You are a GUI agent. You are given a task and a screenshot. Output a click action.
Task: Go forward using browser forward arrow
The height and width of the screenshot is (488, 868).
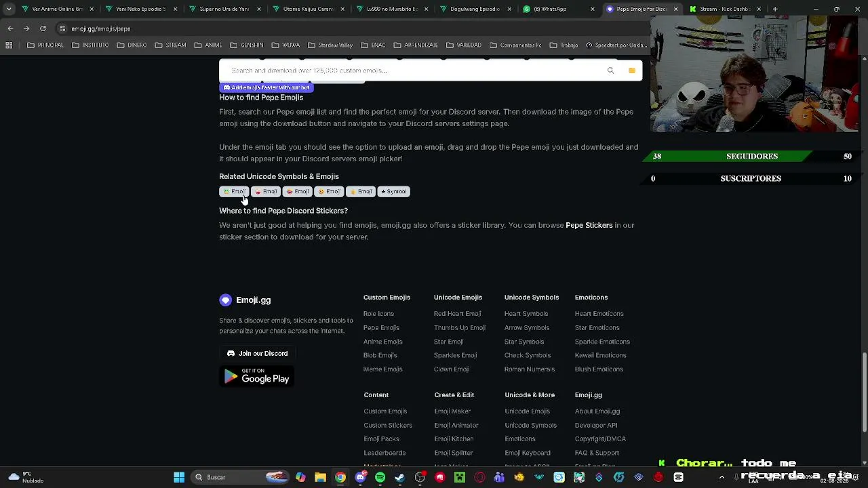pos(26,28)
